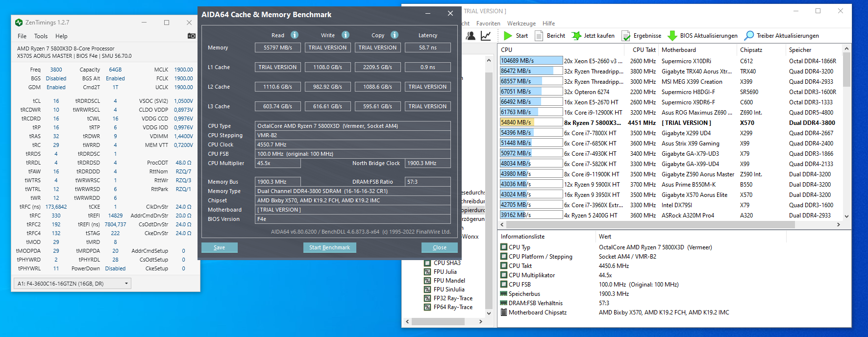Click the MCLK 1900.00 value in ZenTimings
The image size is (868, 337).
183,70
